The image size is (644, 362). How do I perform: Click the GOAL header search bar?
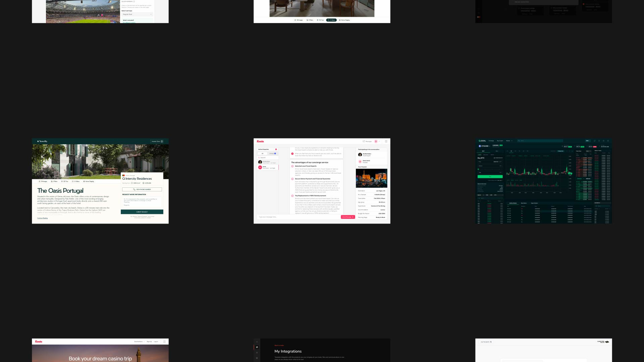(540, 141)
